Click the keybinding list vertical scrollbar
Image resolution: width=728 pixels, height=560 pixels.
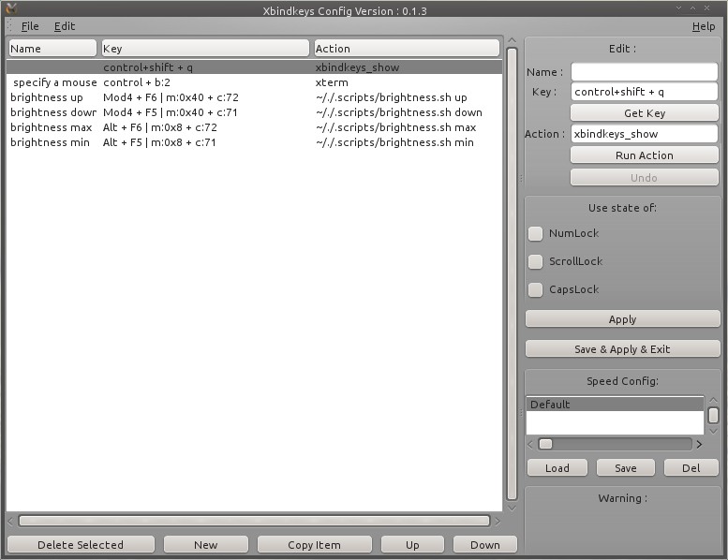[x=513, y=273]
